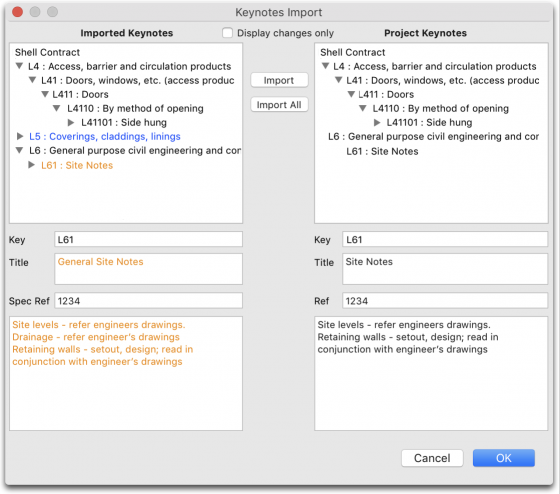Collapse L4 in Imported Keynotes tree
Image resolution: width=560 pixels, height=494 pixels.
click(19, 66)
